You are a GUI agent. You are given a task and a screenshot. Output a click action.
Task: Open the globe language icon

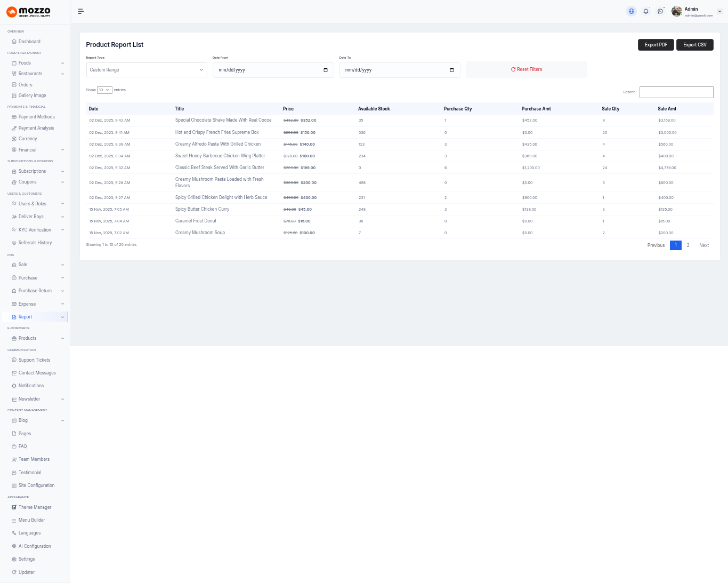click(x=632, y=11)
